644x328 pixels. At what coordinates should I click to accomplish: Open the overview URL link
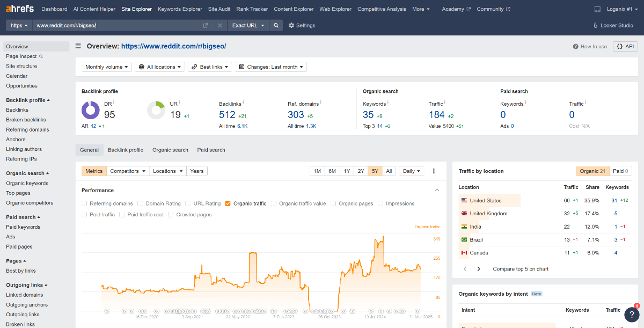173,46
